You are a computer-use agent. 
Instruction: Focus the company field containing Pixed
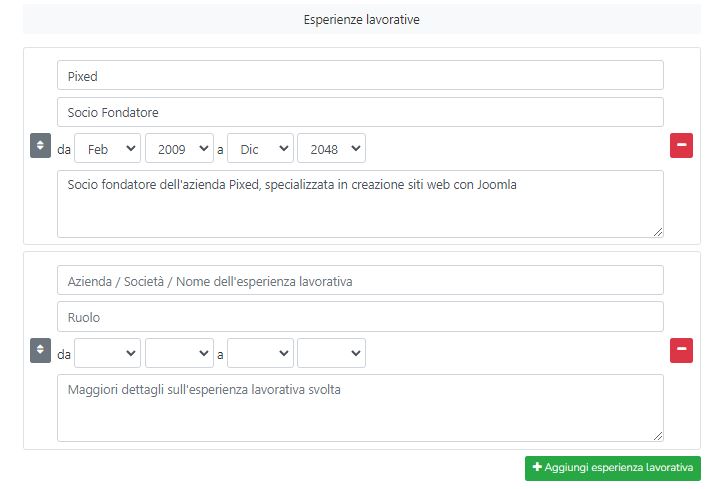[x=360, y=75]
